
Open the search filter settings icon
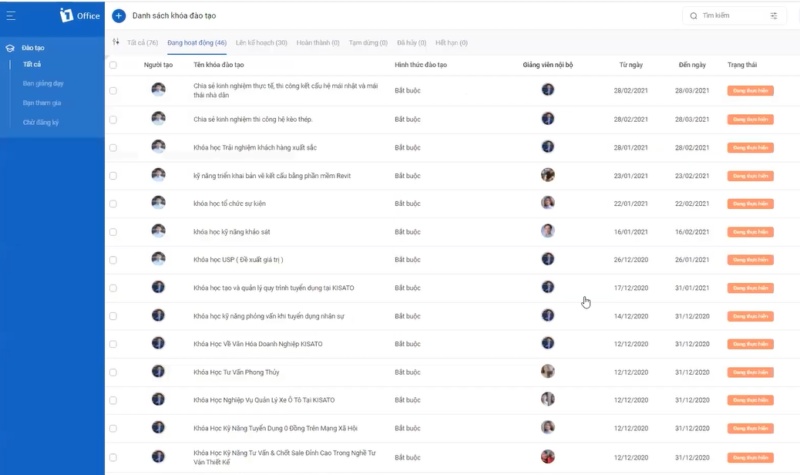(773, 16)
